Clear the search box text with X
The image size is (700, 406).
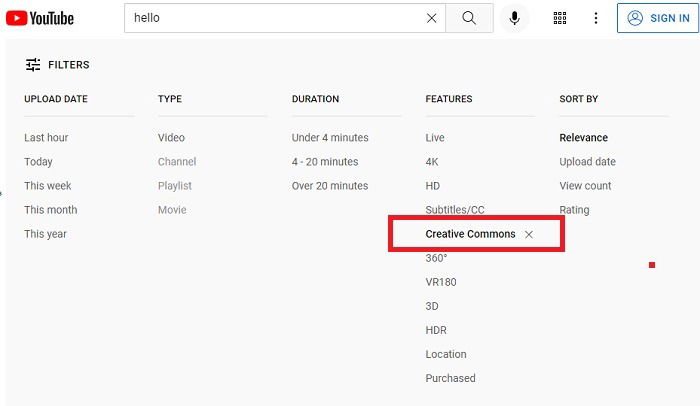pyautogui.click(x=431, y=18)
